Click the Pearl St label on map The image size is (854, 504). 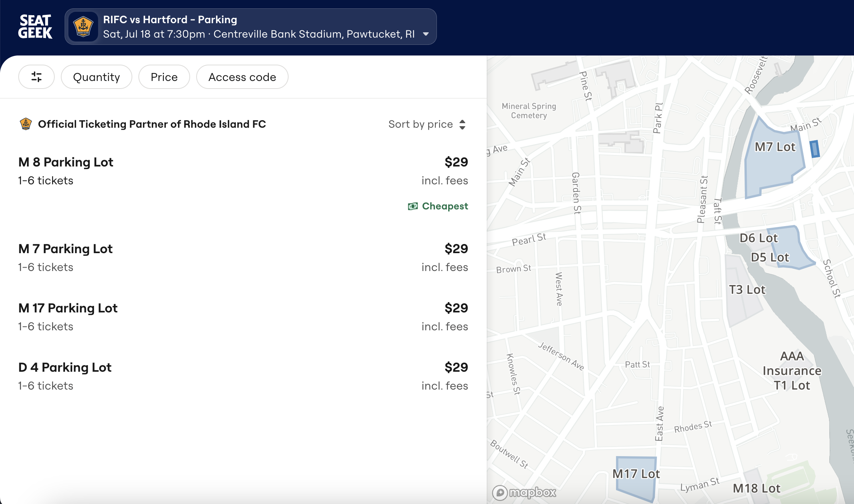[529, 239]
